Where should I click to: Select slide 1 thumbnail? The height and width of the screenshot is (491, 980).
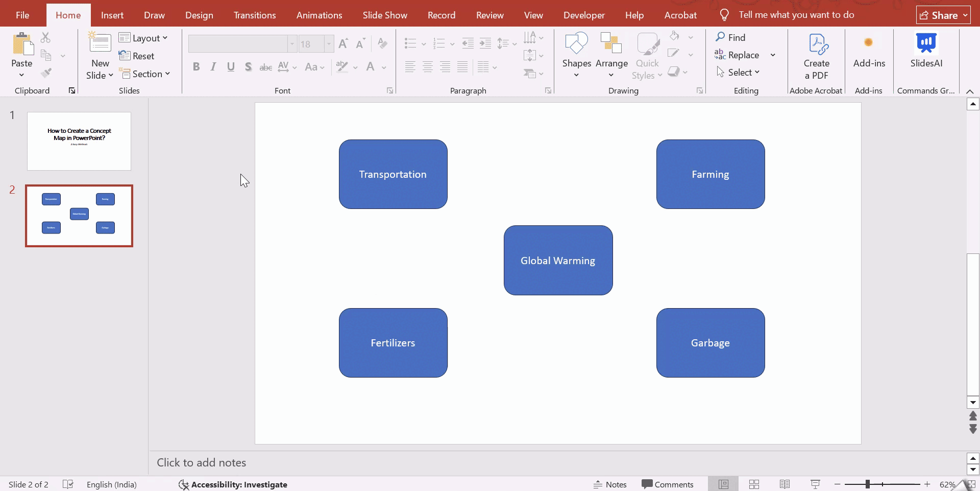79,142
